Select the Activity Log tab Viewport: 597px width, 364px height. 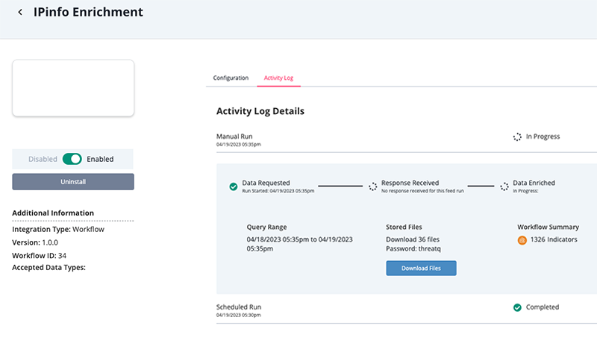278,78
